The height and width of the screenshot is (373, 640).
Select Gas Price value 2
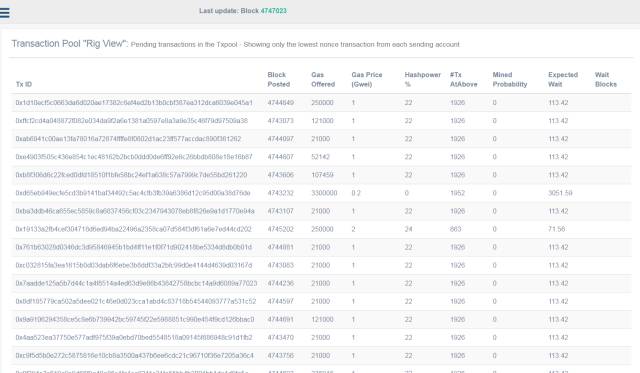click(x=353, y=229)
